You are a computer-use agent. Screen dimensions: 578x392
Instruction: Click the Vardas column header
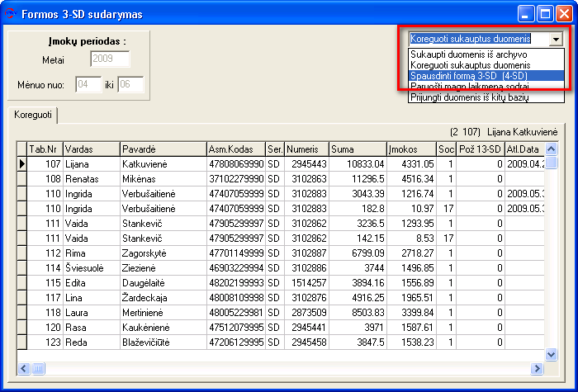pyautogui.click(x=92, y=149)
